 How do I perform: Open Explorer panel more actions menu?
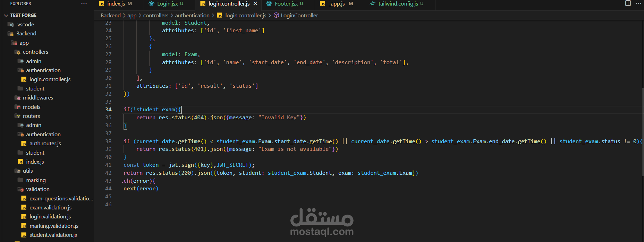(84, 3)
